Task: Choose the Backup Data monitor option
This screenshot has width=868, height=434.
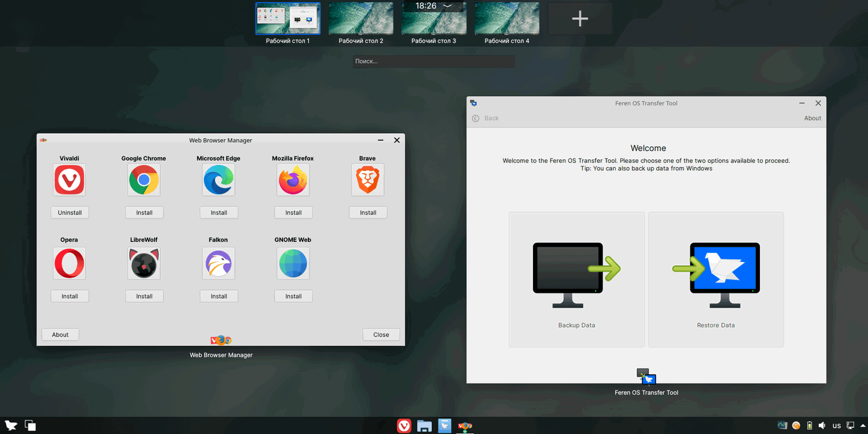Action: (x=577, y=279)
